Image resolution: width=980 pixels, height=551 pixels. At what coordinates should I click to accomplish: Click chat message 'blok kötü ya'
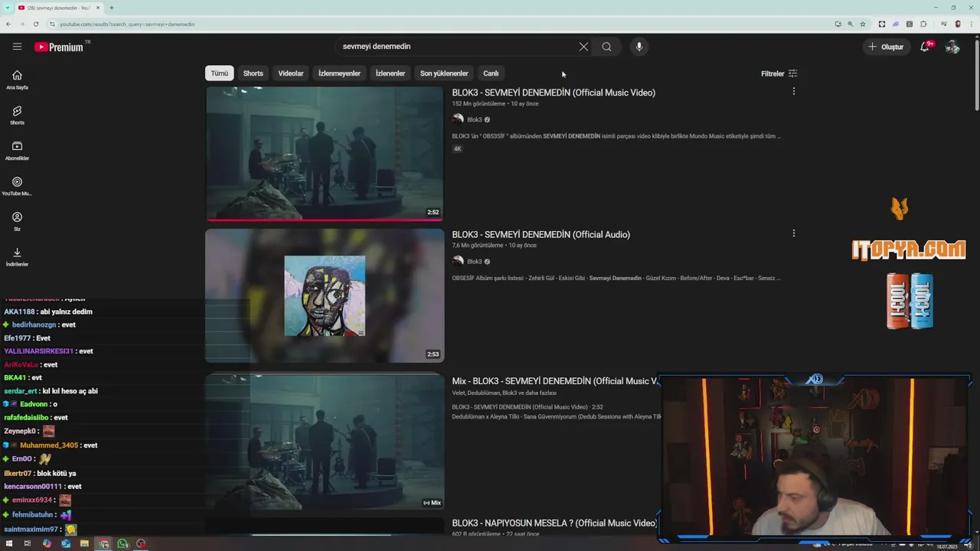pos(56,473)
